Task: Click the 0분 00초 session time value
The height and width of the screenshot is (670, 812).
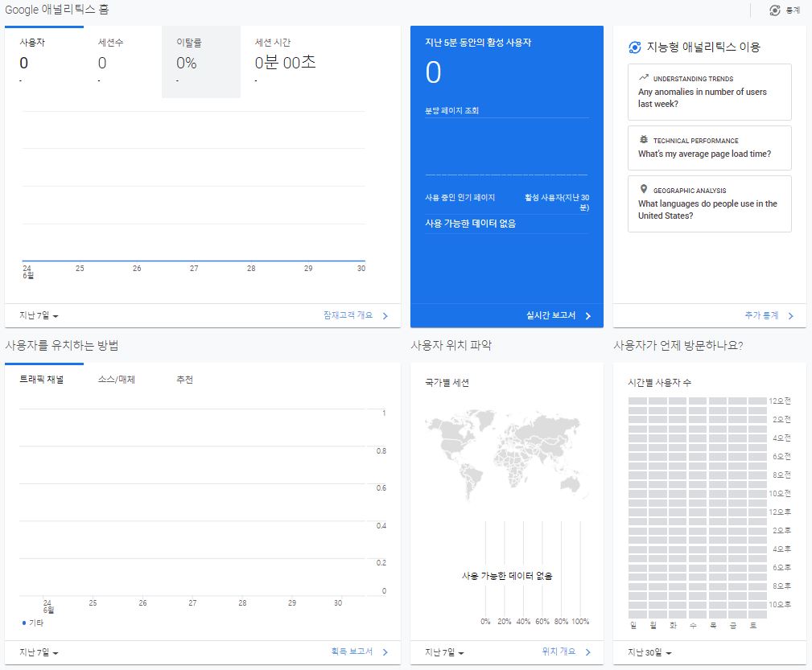Action: coord(286,63)
